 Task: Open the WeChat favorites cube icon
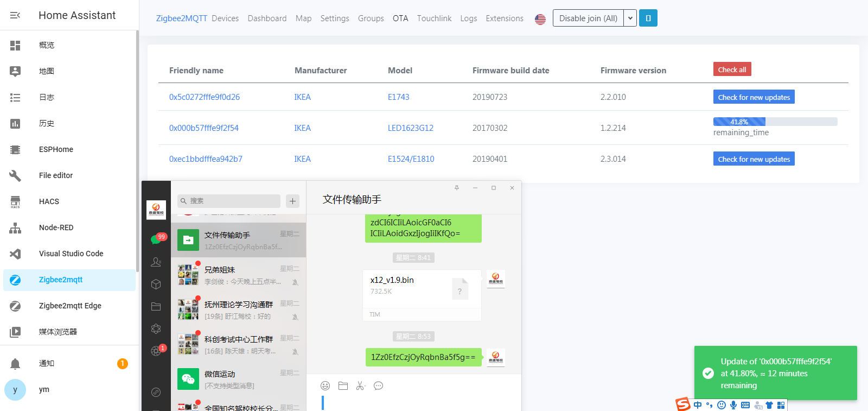(x=156, y=284)
